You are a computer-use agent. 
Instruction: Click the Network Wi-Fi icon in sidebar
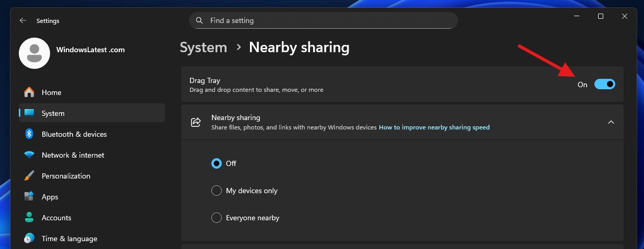[x=29, y=155]
